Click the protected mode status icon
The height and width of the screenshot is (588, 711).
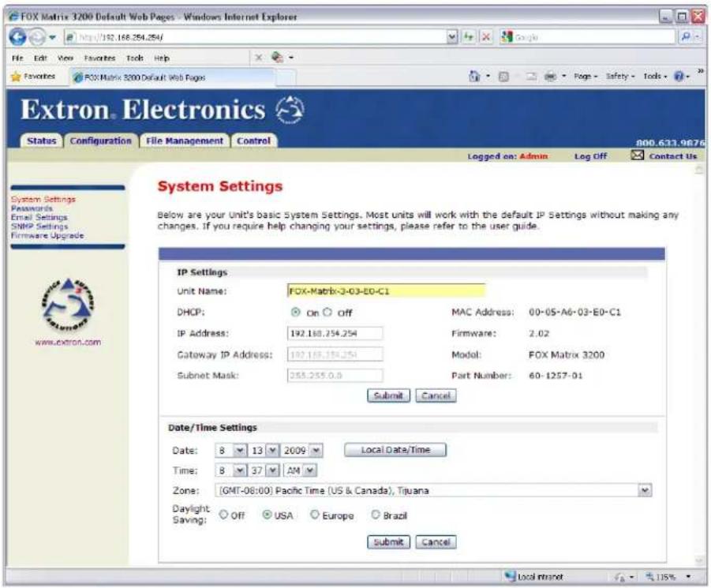619,577
